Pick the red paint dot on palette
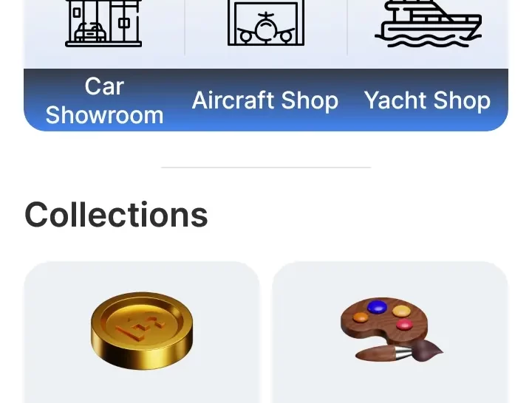 click(x=404, y=324)
